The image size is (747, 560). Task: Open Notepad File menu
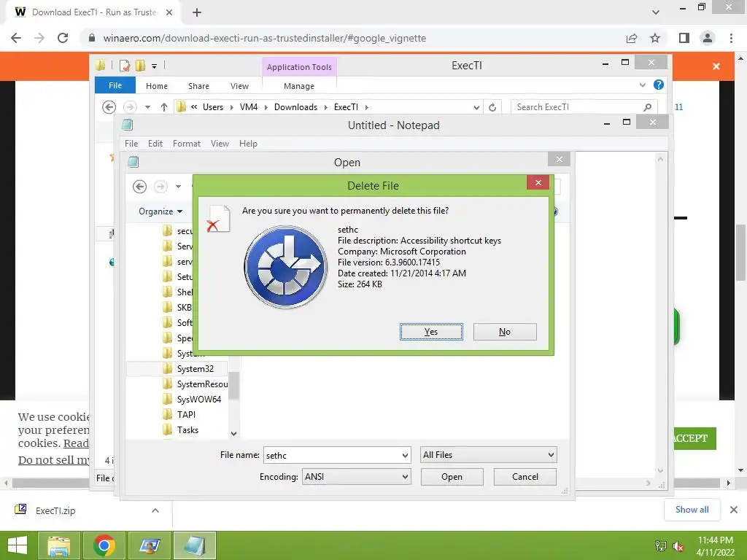click(131, 144)
